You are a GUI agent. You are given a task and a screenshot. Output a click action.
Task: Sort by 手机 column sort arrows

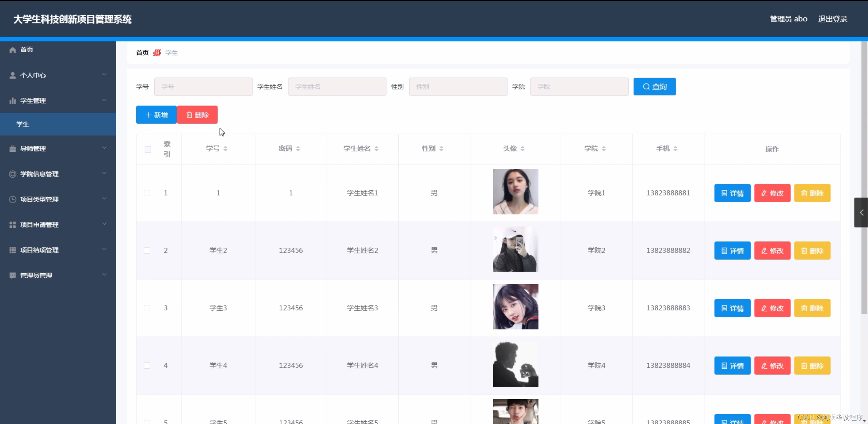click(675, 149)
